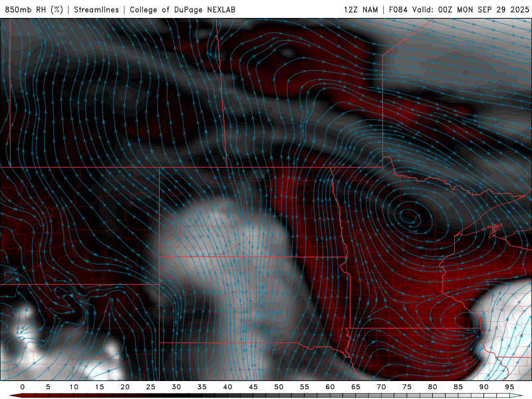Click the 55 value on the color scale
Screen dimensions: 532x399
305,387
